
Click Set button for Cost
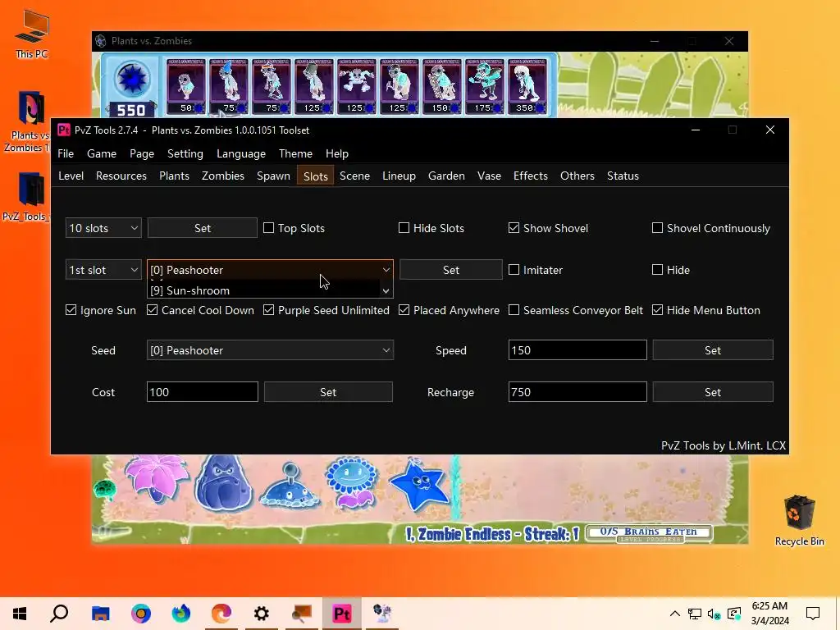pyautogui.click(x=328, y=392)
